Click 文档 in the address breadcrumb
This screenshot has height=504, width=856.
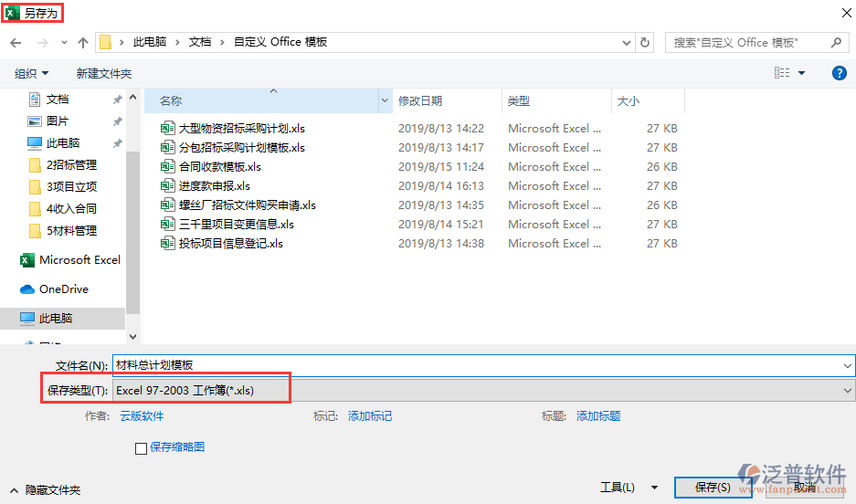coord(200,42)
